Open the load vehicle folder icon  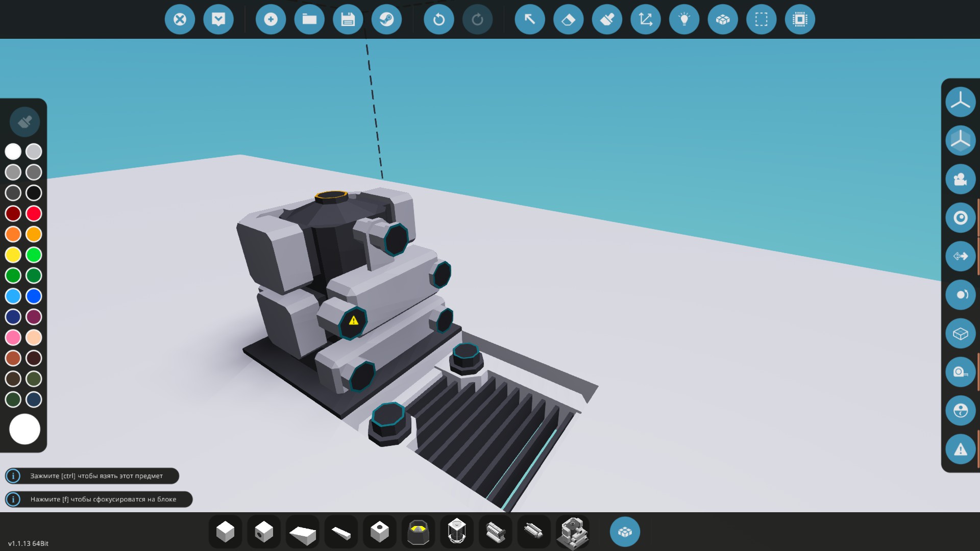click(x=309, y=19)
